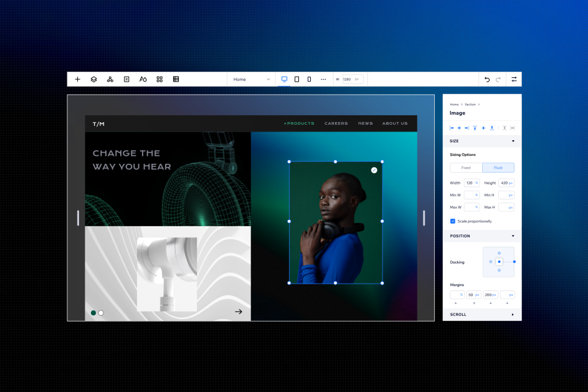588x392 pixels.
Task: Click the Undo arrow
Action: (x=487, y=79)
